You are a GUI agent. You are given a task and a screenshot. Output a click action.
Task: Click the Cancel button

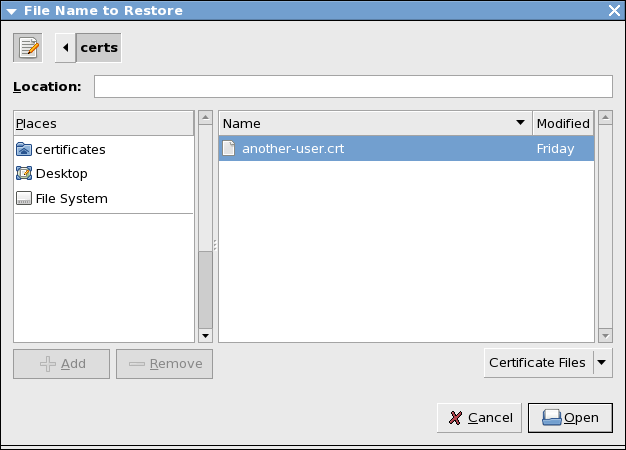click(x=479, y=418)
